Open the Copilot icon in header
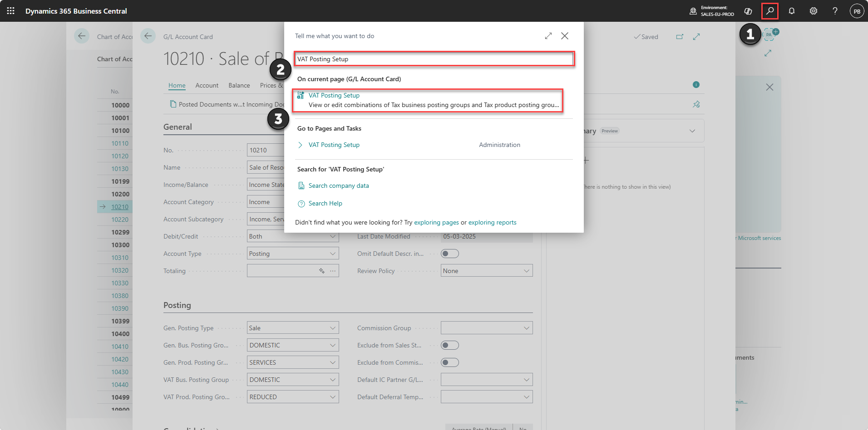This screenshot has height=430, width=868. [748, 11]
